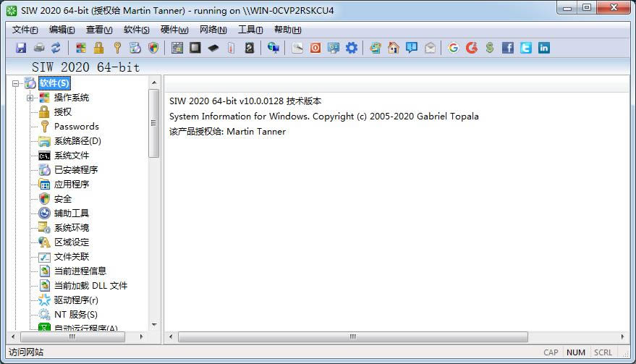The height and width of the screenshot is (364, 636).
Task: Click the Facebook toolbar icon
Action: (x=507, y=48)
